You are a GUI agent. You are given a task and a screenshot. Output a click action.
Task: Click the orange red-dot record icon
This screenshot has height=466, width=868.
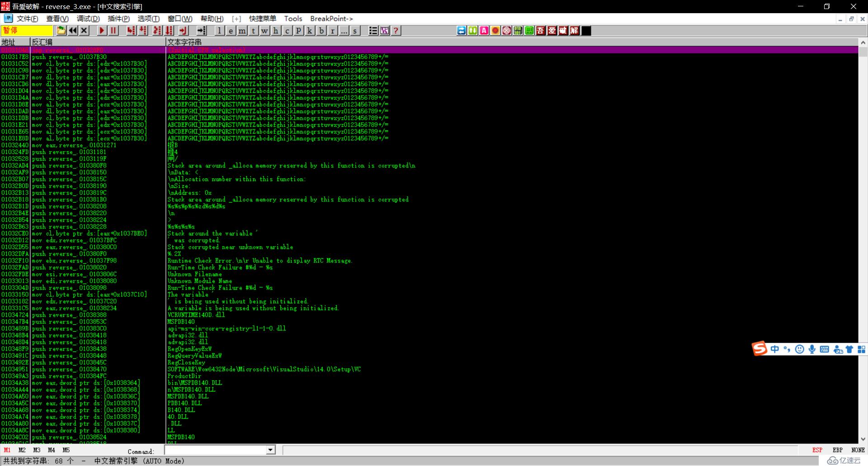[495, 30]
